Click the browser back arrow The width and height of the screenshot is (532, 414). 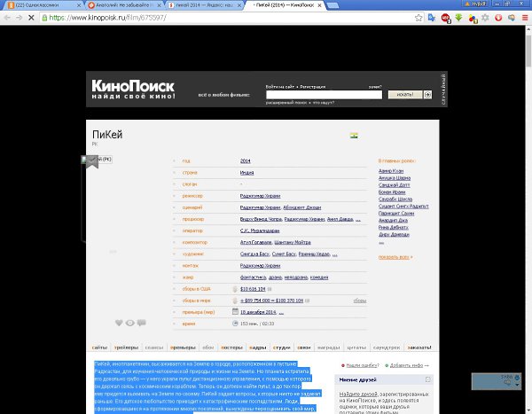pos(8,17)
